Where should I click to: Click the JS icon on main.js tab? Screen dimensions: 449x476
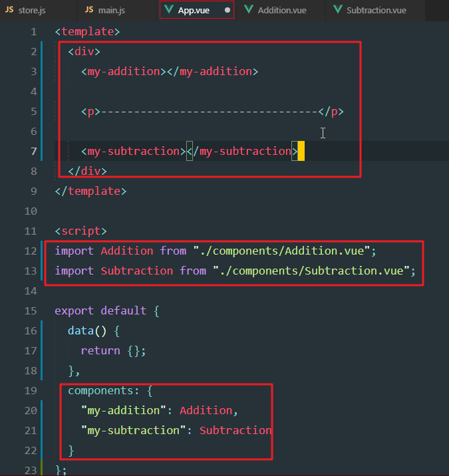[x=89, y=11]
